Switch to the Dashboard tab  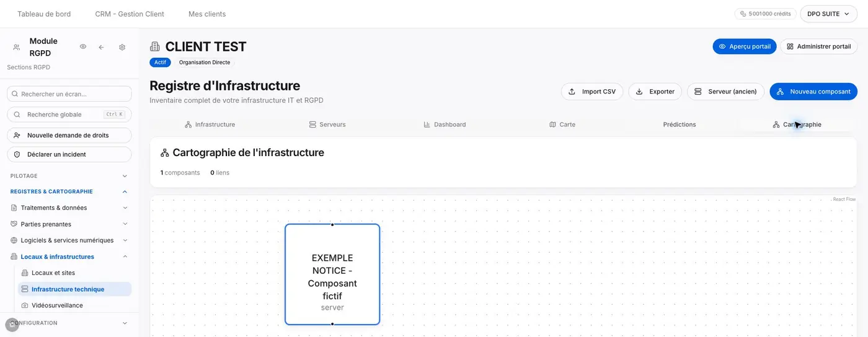[445, 125]
